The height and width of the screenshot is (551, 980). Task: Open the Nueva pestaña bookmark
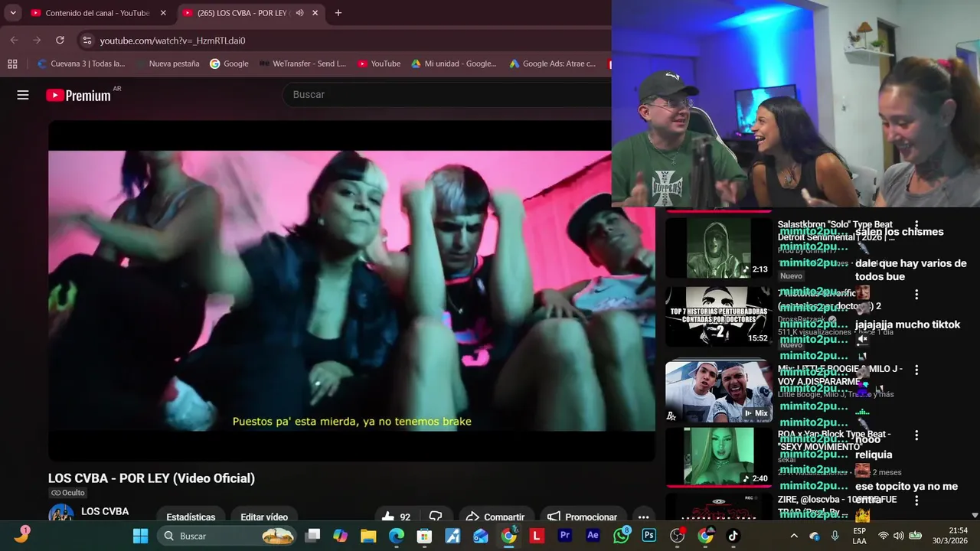click(168, 64)
